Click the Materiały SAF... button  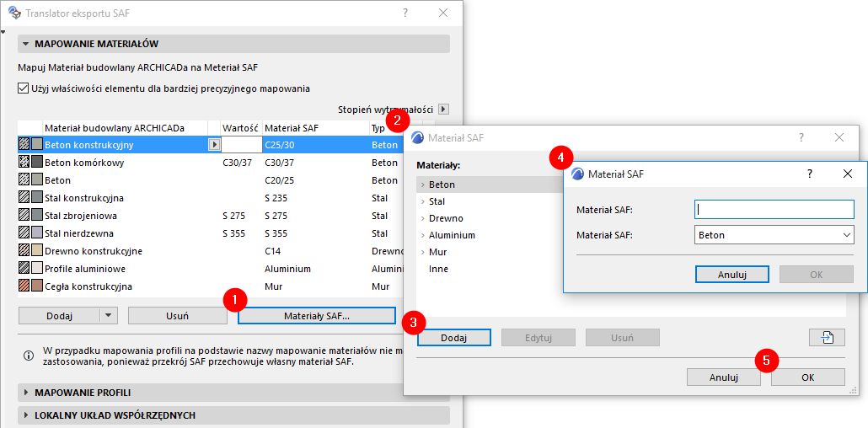point(317,316)
